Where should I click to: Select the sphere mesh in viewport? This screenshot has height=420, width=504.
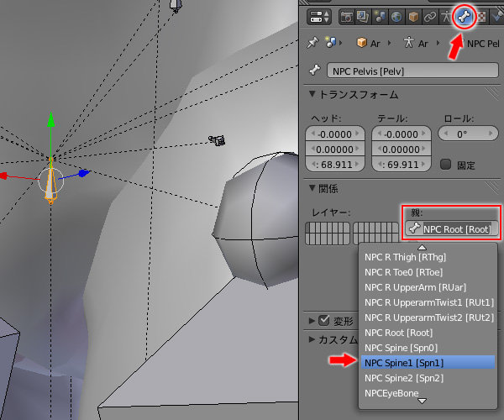[255, 219]
